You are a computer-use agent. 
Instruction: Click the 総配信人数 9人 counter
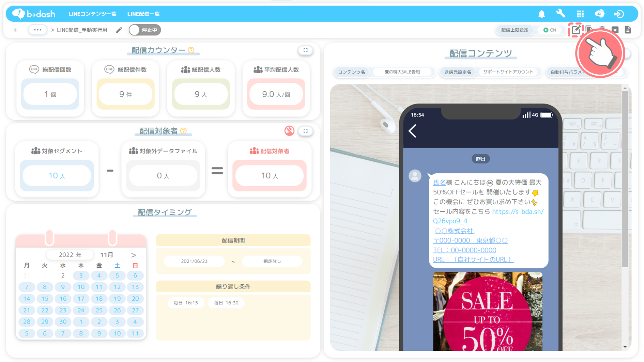pyautogui.click(x=201, y=94)
